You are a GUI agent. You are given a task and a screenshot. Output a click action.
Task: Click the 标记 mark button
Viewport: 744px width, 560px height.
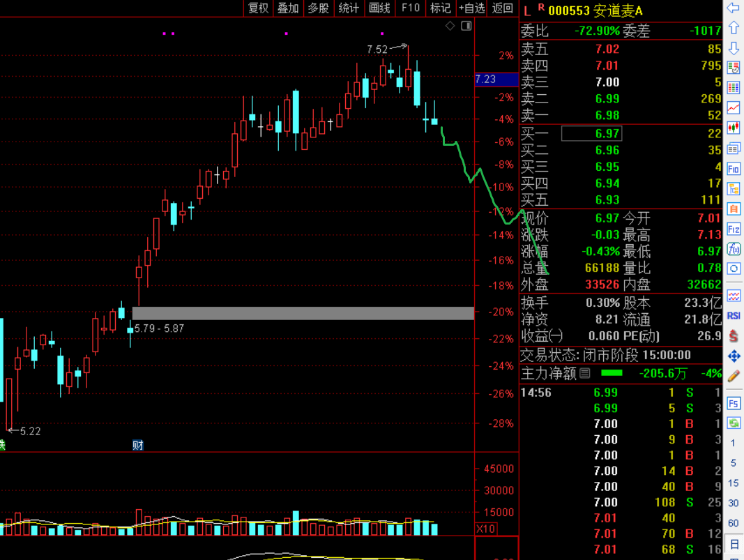(440, 8)
